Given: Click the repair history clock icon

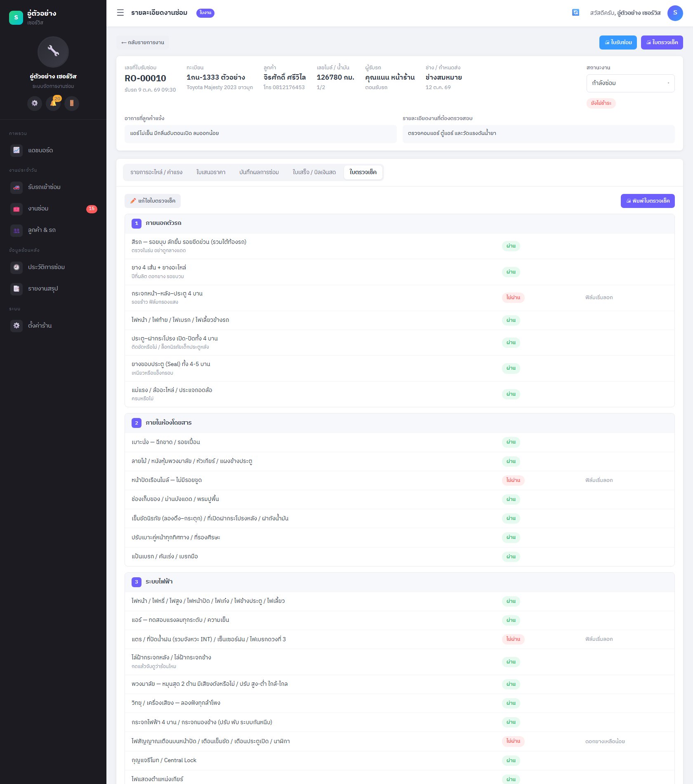Looking at the screenshot, I should (16, 267).
